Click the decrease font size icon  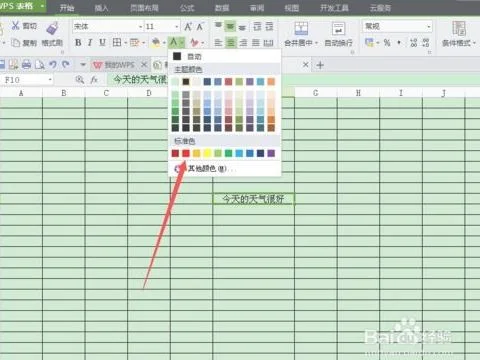coord(199,26)
